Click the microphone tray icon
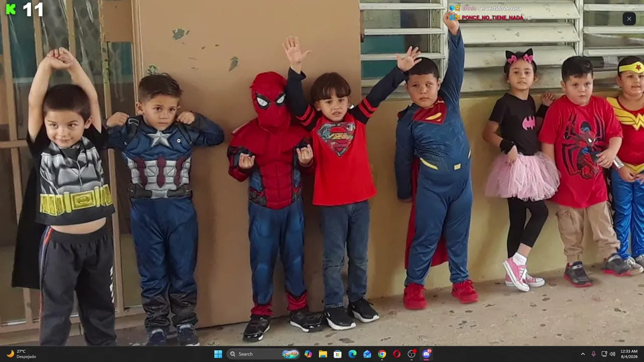This screenshot has height=362, width=644. tap(594, 354)
